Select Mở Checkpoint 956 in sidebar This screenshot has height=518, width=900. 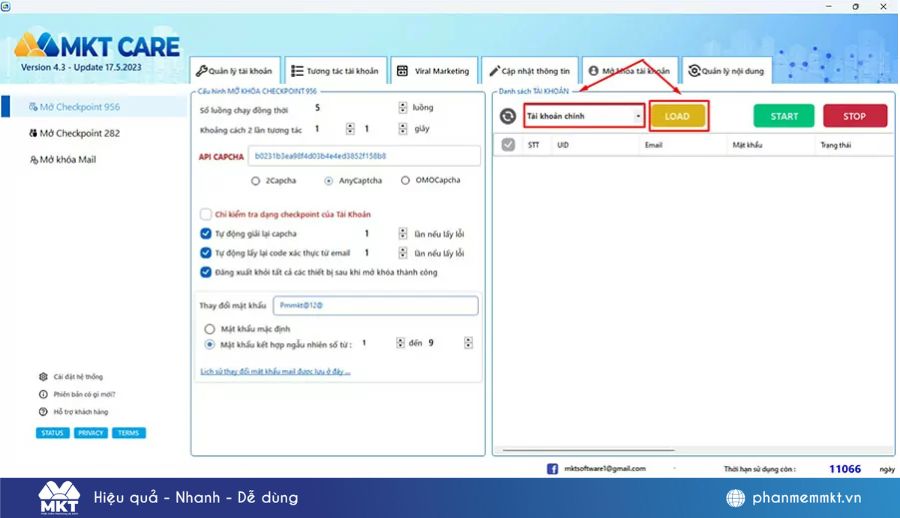(94, 107)
